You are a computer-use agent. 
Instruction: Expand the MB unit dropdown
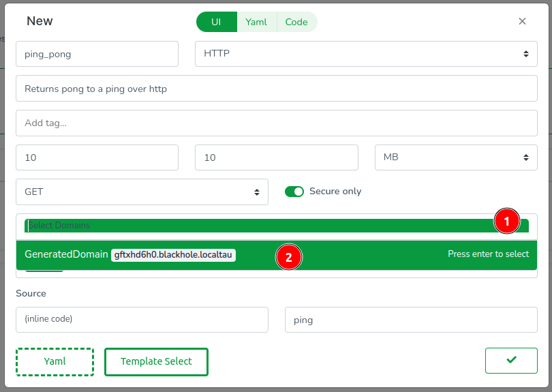456,157
